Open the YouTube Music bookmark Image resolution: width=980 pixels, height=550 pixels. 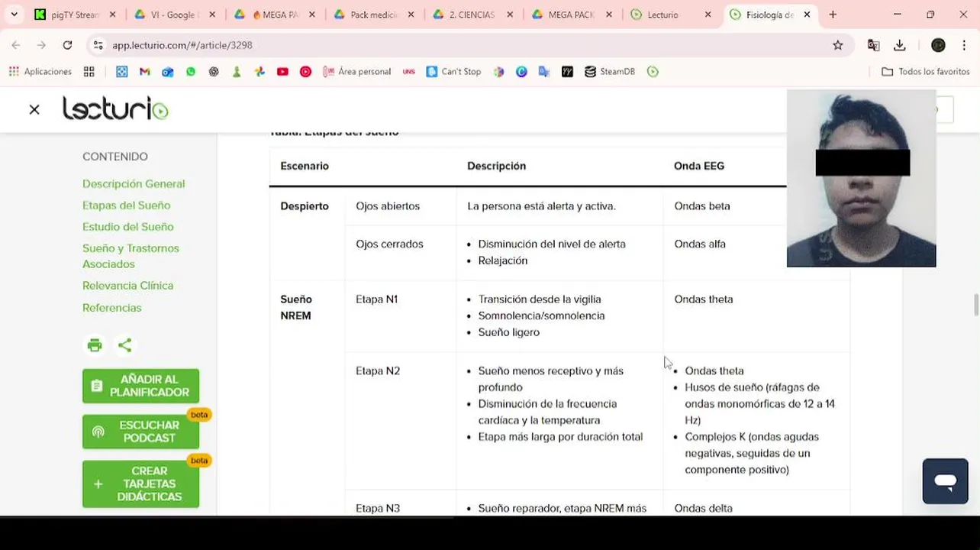click(305, 71)
